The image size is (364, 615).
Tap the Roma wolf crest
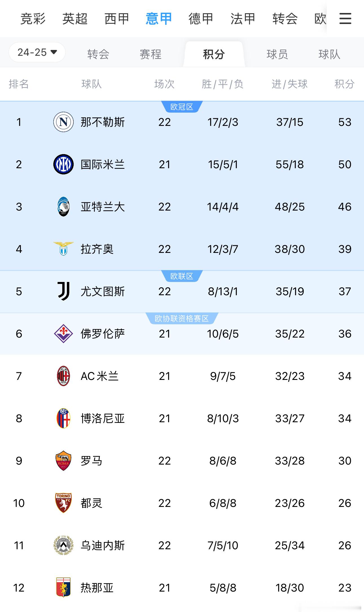[x=63, y=461]
